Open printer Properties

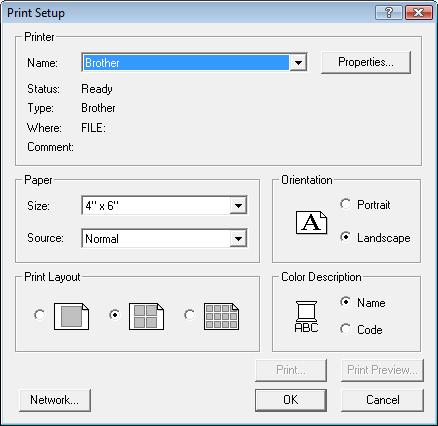point(366,62)
